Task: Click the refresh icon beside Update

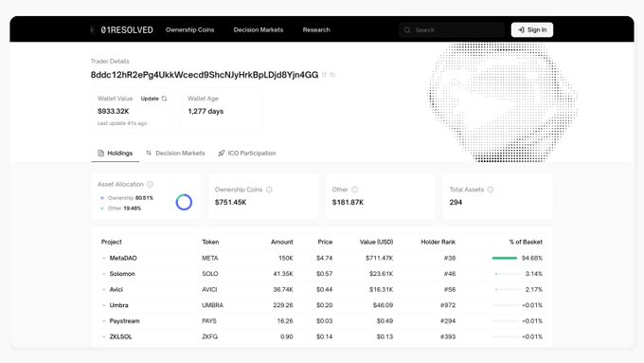Action: click(x=164, y=99)
